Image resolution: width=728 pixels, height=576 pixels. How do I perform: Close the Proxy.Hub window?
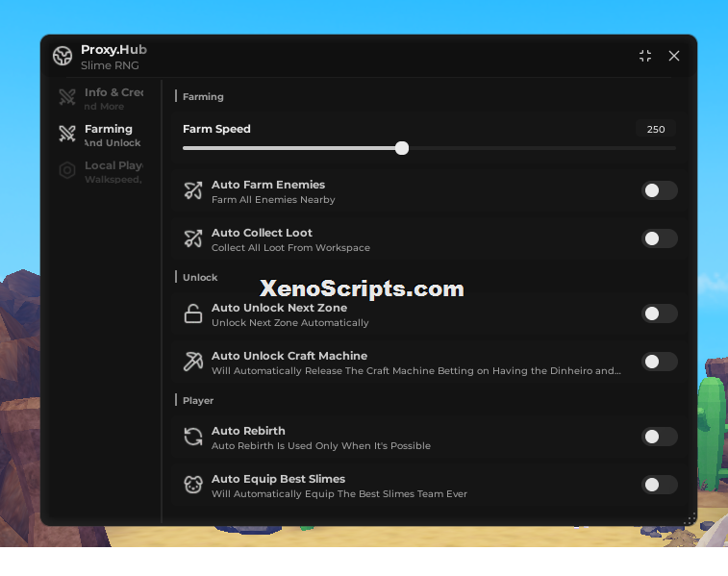[x=674, y=56]
